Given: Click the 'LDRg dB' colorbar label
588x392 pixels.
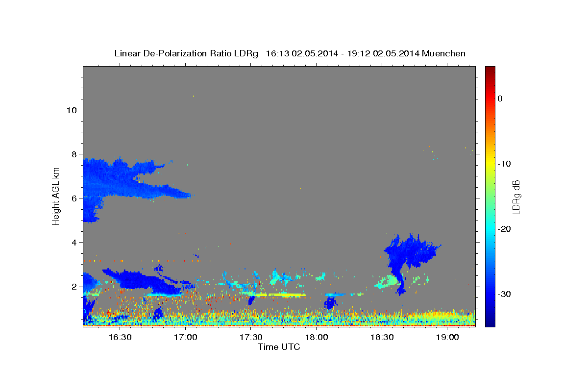Looking at the screenshot, I should coord(515,197).
